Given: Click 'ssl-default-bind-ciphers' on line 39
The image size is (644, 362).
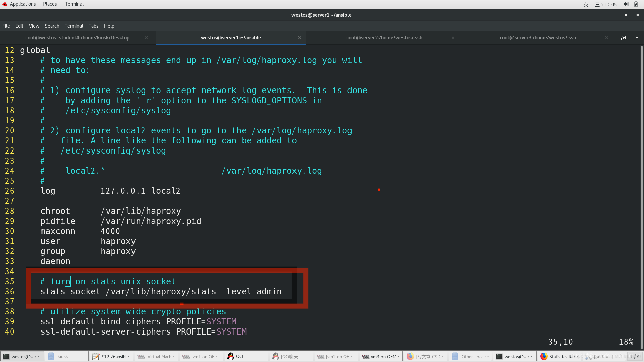Looking at the screenshot, I should coord(101,322).
